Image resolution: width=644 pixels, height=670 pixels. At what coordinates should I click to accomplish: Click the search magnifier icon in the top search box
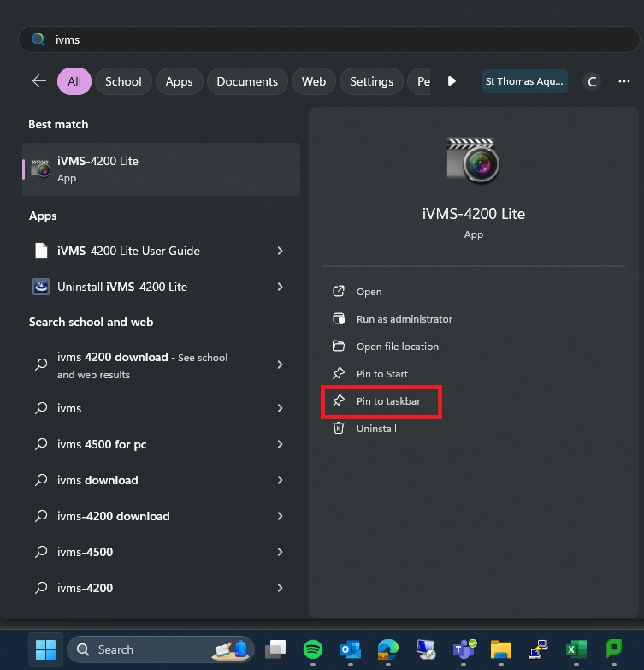pyautogui.click(x=38, y=39)
